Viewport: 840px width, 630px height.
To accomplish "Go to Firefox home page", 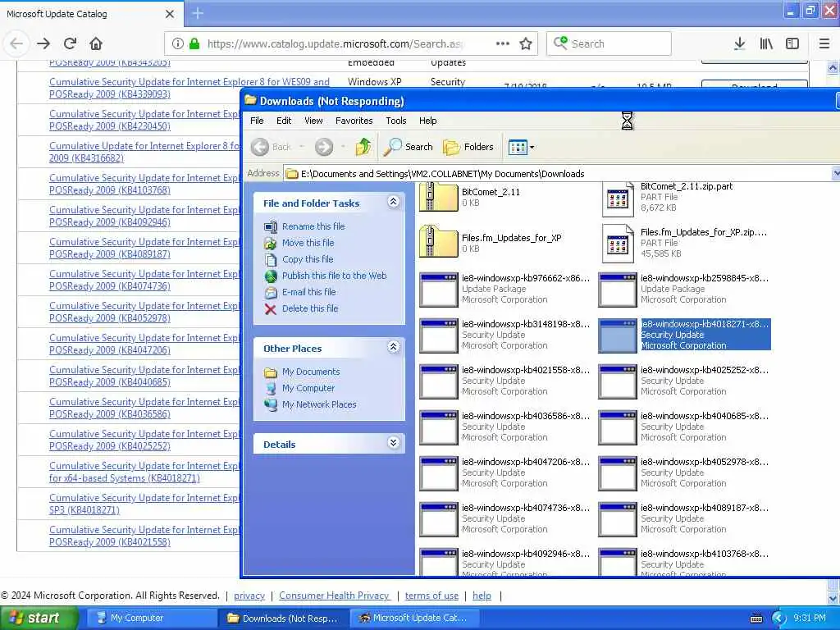I will click(x=96, y=43).
